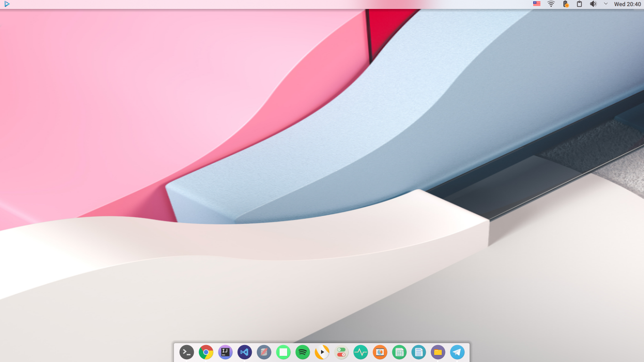The height and width of the screenshot is (362, 644).
Task: Launch Google Chrome from the dock
Action: [x=206, y=352]
